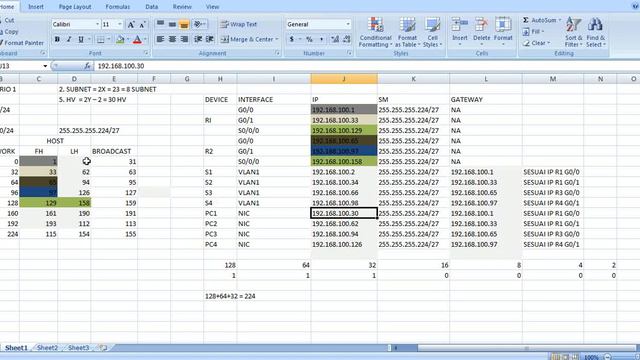
Task: Open the Merge & Center dropdown arrow
Action: pyautogui.click(x=277, y=39)
